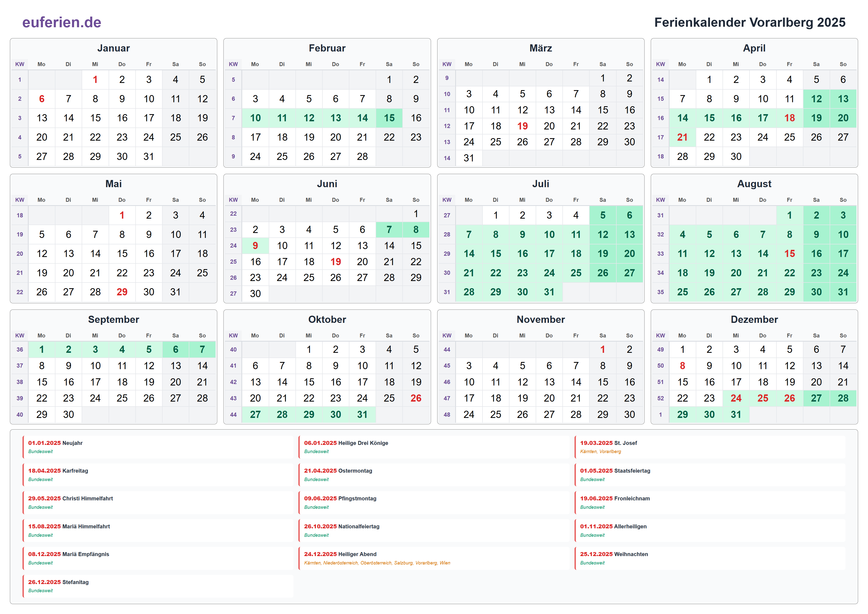Click red June 19 Fronleichnam date
The width and height of the screenshot is (868, 614).
pos(336,261)
